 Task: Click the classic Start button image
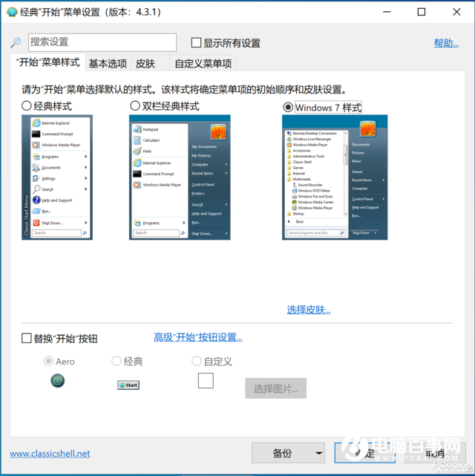[x=128, y=385]
